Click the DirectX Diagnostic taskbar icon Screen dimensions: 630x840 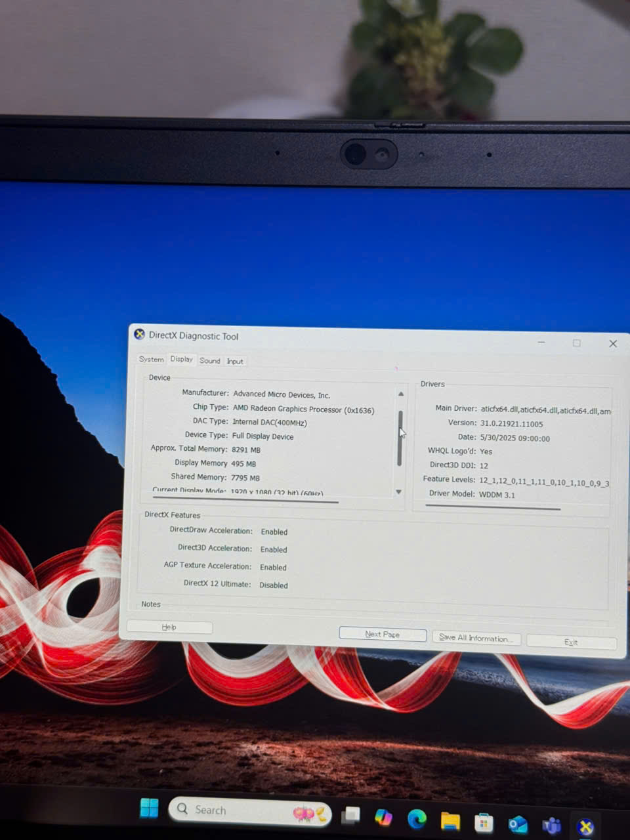pyautogui.click(x=585, y=828)
